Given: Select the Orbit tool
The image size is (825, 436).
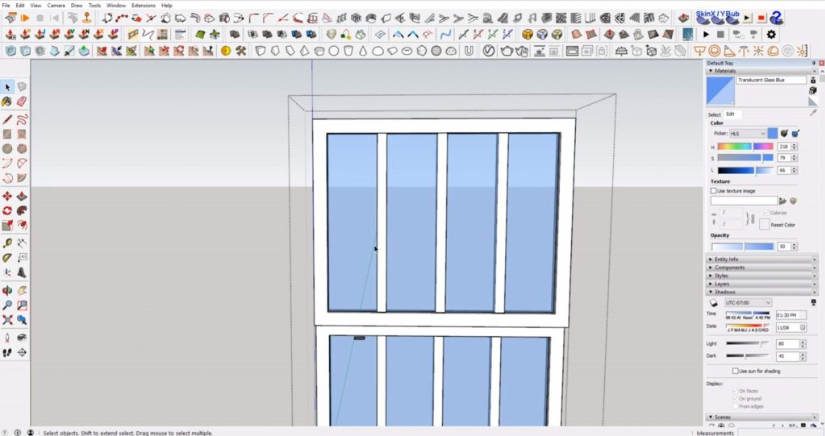Looking at the screenshot, I should click(x=7, y=290).
